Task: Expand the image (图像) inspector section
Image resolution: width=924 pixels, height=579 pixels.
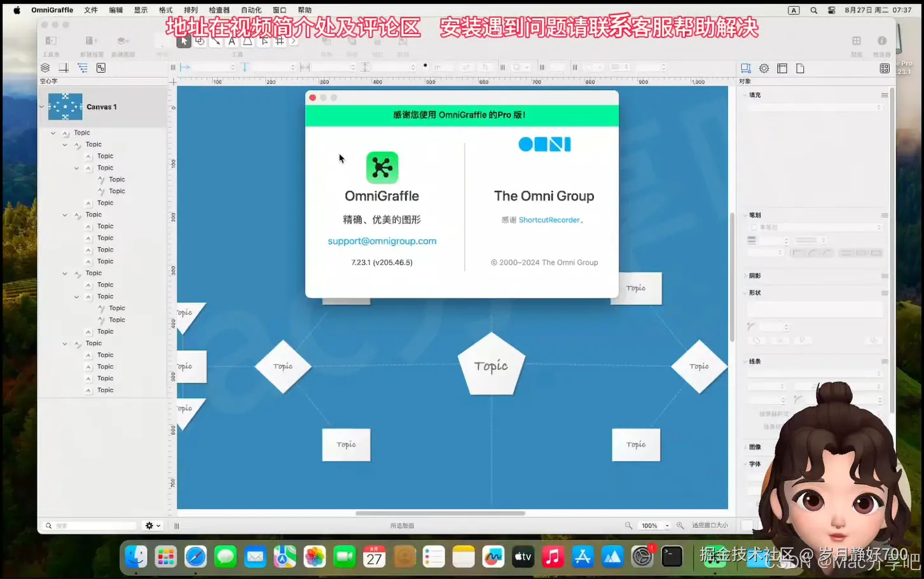Action: pyautogui.click(x=745, y=447)
